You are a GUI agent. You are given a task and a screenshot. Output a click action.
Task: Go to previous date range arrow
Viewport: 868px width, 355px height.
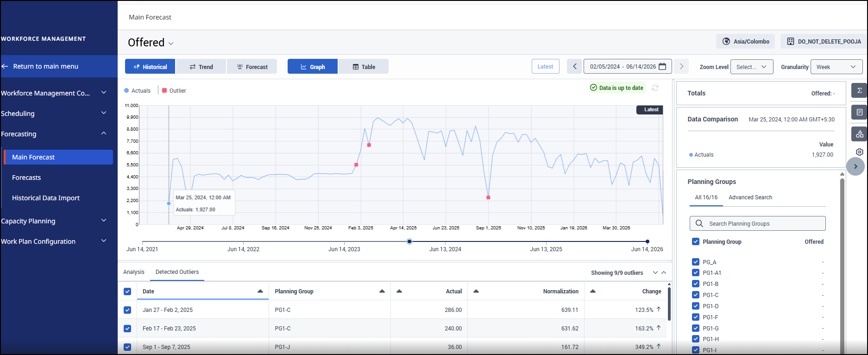click(x=574, y=66)
